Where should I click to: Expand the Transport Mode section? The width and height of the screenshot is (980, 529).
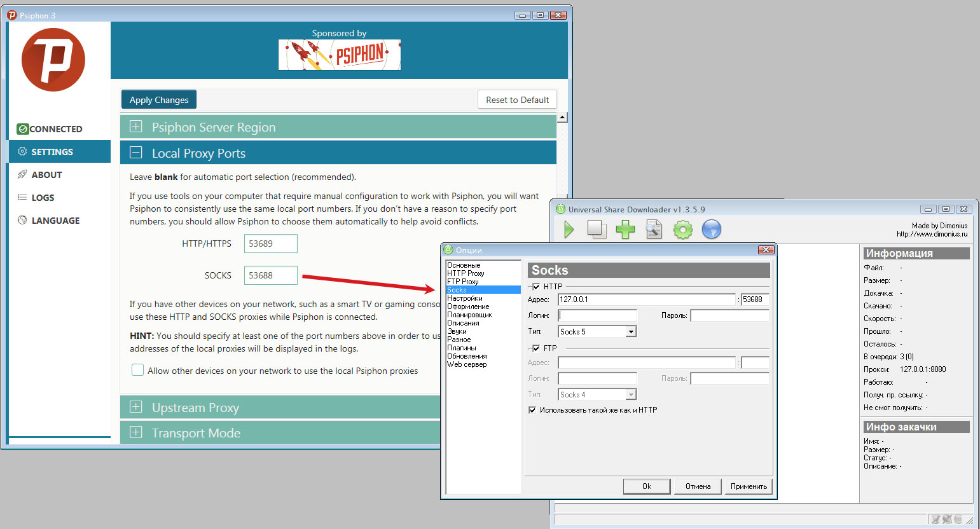(x=280, y=433)
